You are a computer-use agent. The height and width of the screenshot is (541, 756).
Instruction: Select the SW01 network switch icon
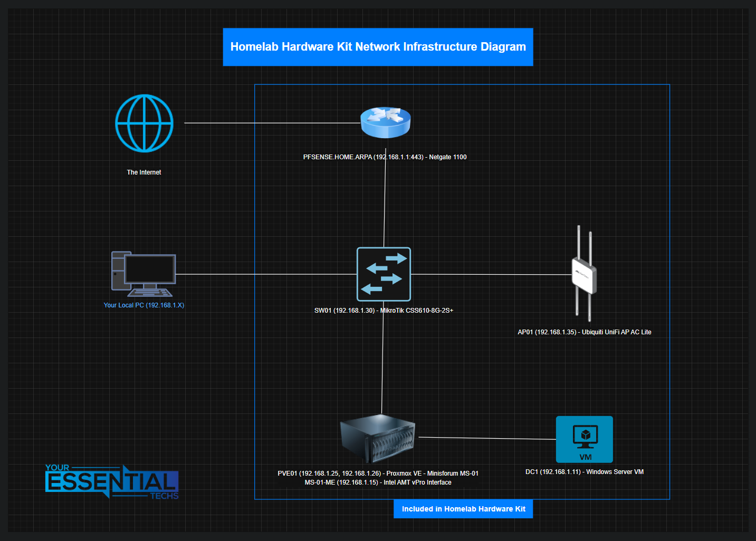coord(384,274)
